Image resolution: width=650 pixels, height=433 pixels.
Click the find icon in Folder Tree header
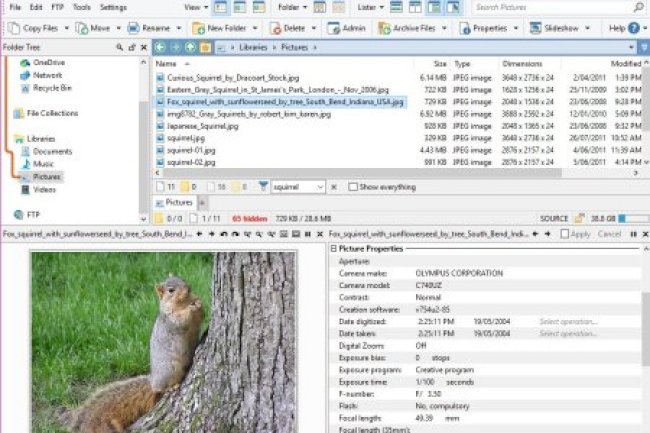click(x=120, y=47)
